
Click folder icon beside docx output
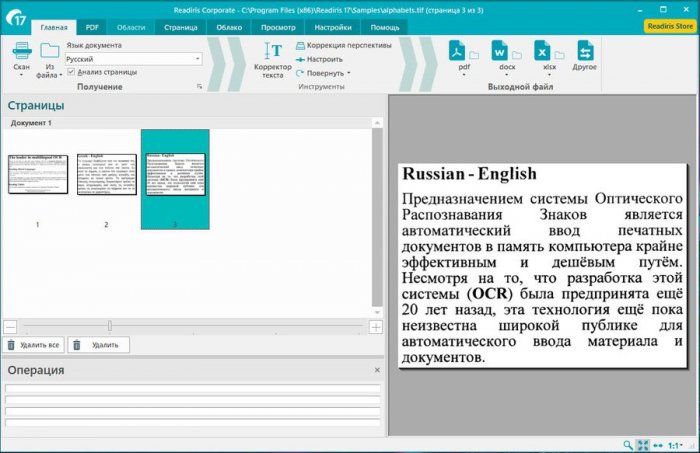tap(517, 55)
